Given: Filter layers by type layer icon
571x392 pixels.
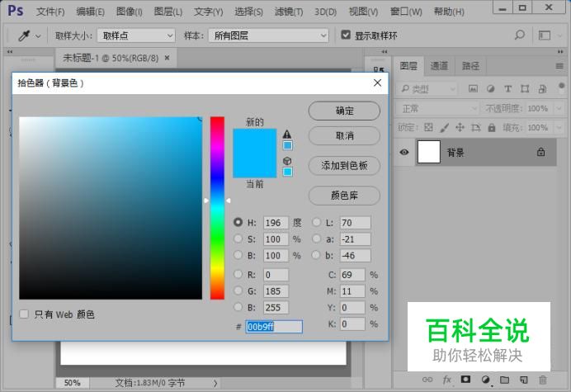Looking at the screenshot, I should click(507, 88).
